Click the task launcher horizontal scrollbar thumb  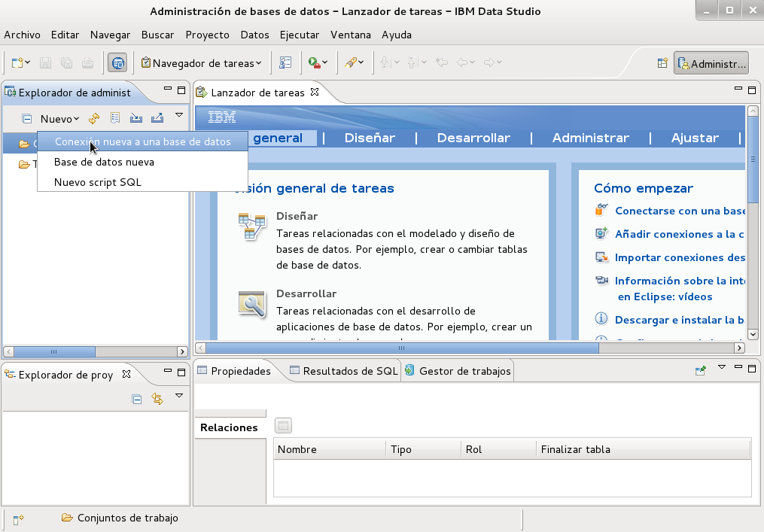point(402,348)
